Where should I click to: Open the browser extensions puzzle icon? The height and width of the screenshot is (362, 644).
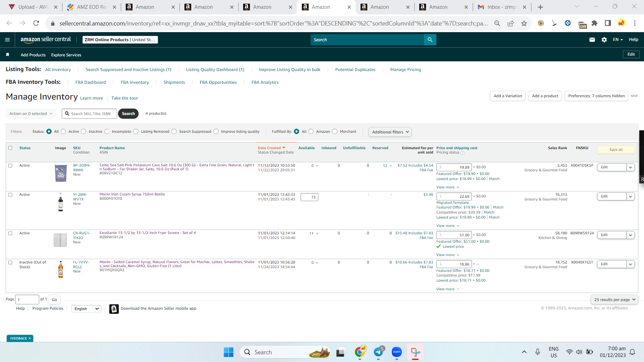[594, 23]
